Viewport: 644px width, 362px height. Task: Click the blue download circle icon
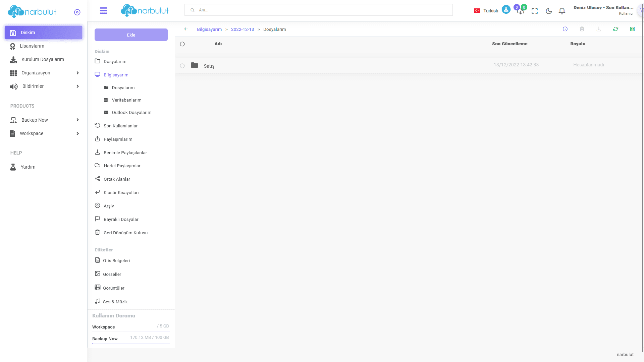point(506,9)
